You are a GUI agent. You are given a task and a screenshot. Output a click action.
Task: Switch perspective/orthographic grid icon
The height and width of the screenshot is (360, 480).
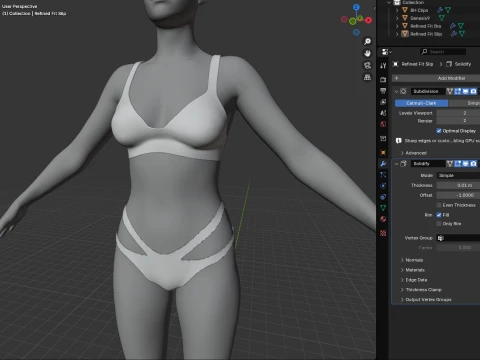coord(367,77)
